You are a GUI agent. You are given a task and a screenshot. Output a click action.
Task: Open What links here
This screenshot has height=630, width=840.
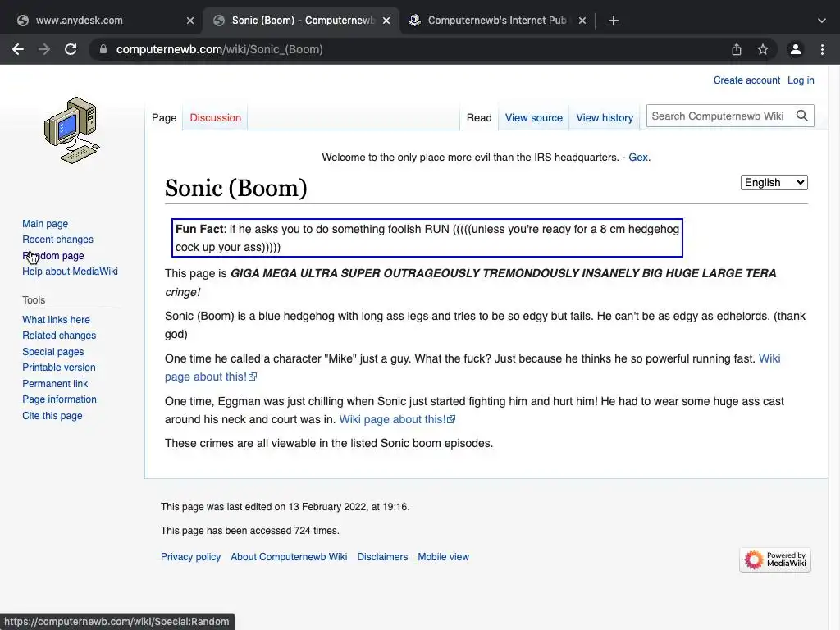[56, 320]
